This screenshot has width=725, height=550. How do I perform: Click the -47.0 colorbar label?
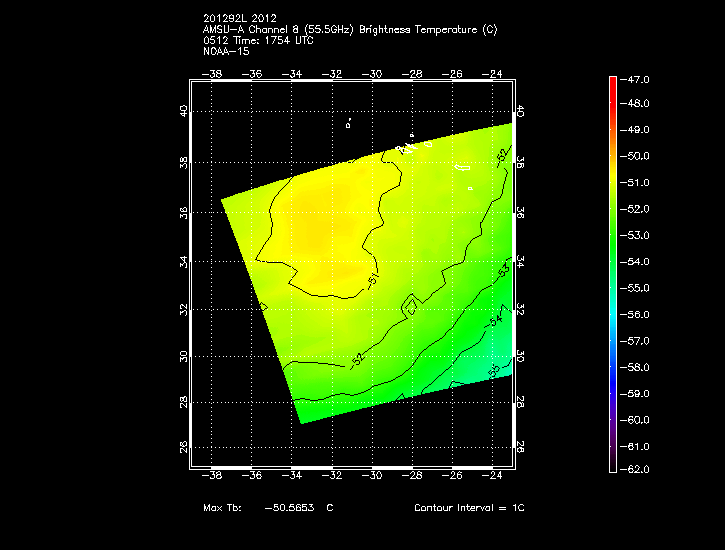[x=638, y=78]
